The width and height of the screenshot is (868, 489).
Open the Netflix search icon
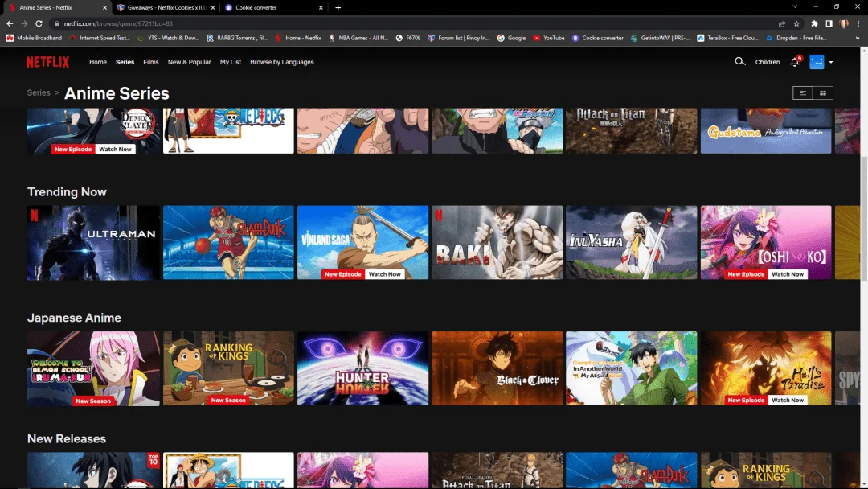(739, 61)
